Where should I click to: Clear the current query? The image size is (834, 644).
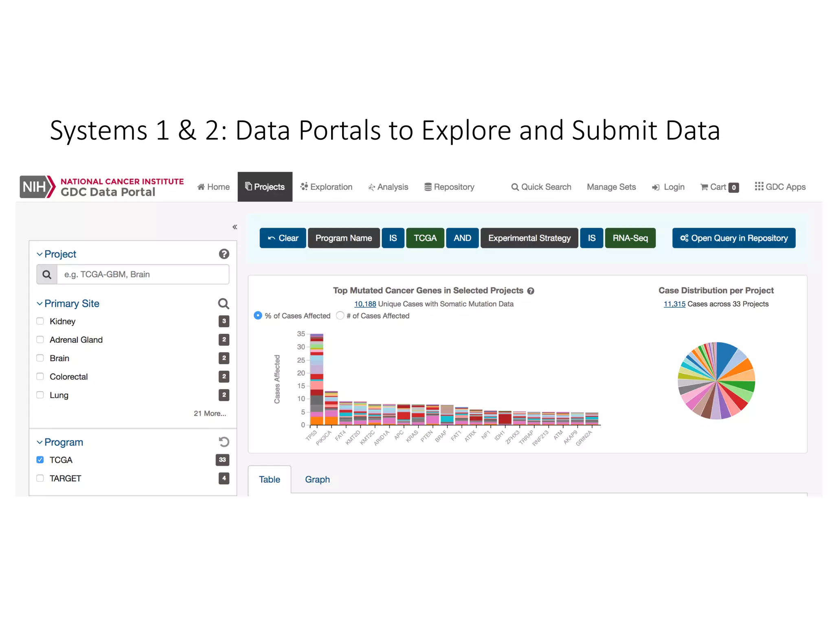[x=283, y=238]
